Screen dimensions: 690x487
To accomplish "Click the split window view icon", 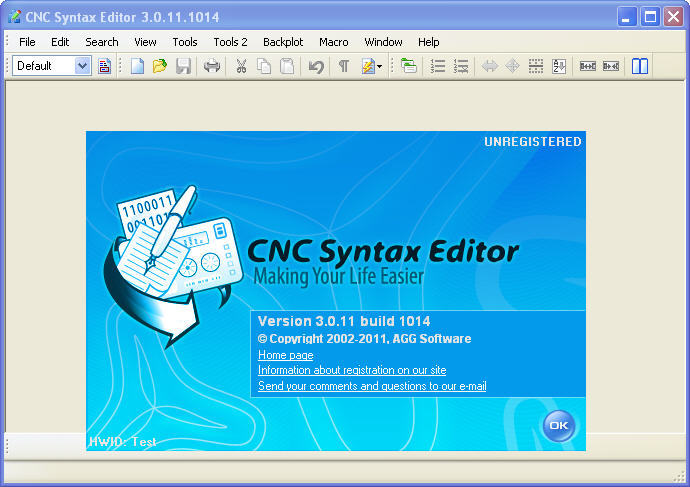I will (x=640, y=66).
